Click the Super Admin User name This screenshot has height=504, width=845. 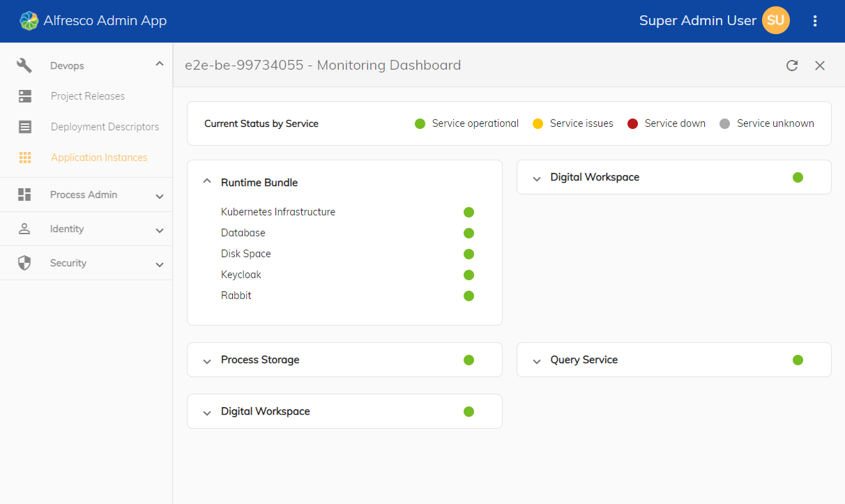(698, 21)
